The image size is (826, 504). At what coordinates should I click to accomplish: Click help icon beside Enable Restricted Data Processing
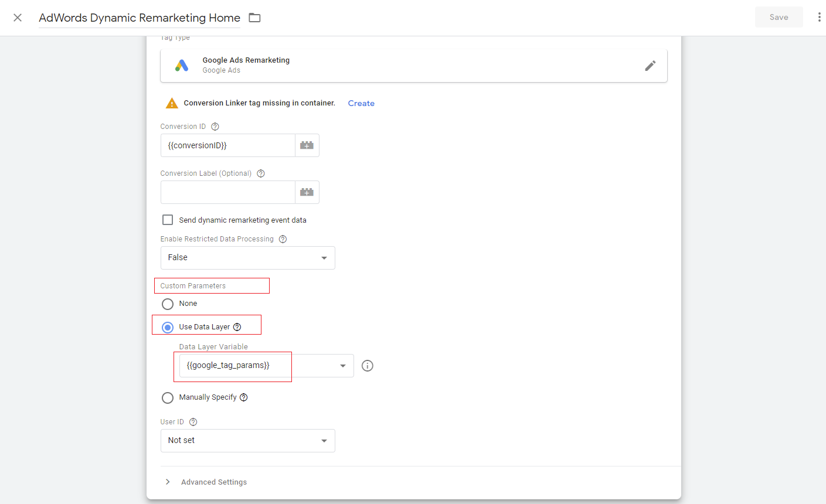[283, 239]
